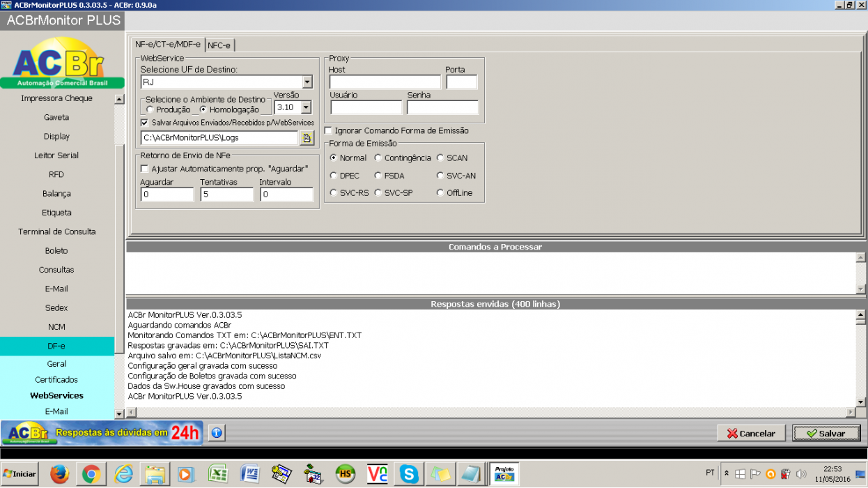Click the folder browse icon beside Logs path
868x488 pixels.
pyautogui.click(x=307, y=138)
